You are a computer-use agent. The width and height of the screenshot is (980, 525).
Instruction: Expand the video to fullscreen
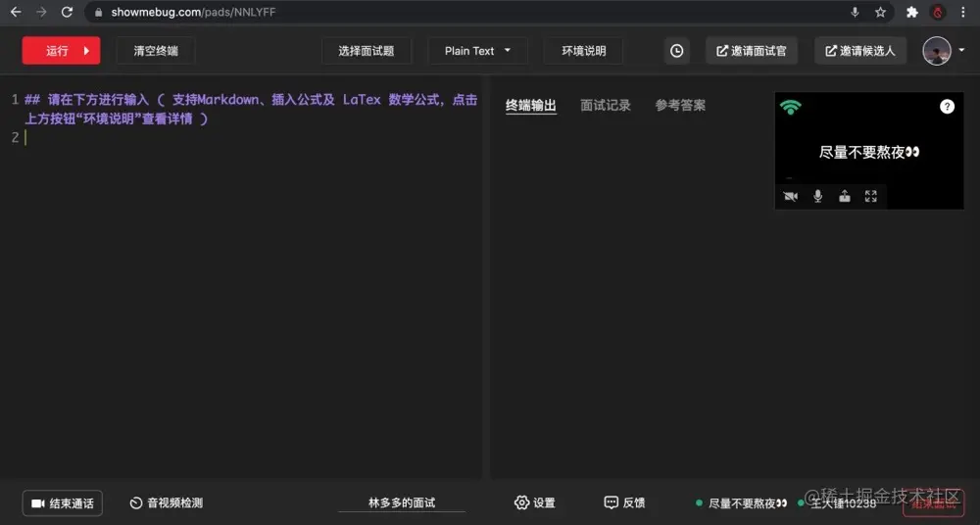870,196
